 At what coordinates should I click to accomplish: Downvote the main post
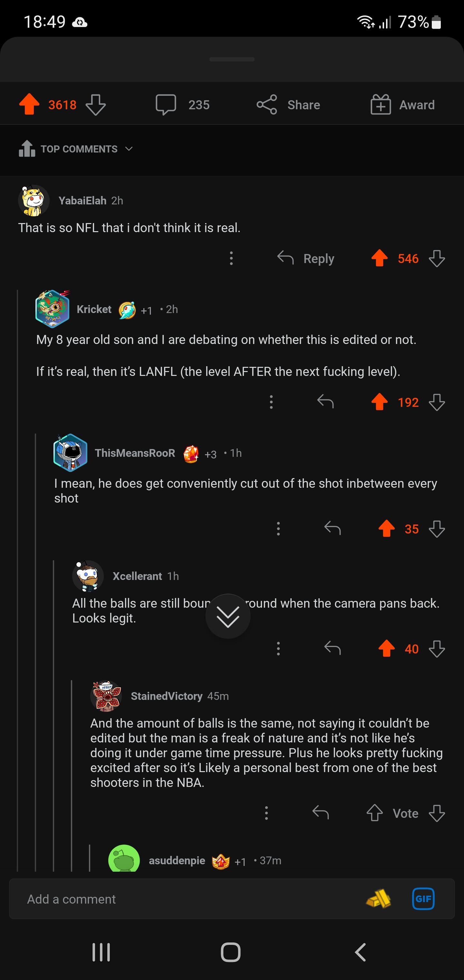95,105
